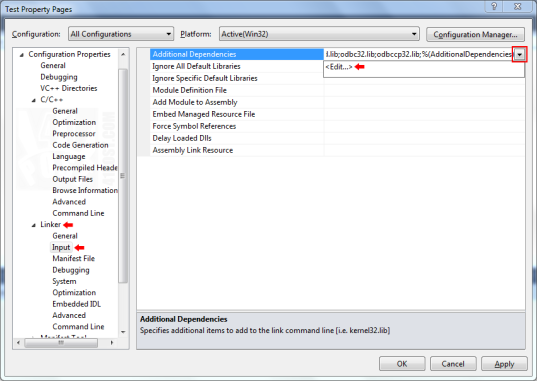The image size is (537, 381).
Task: Select General under C/C++
Action: pyautogui.click(x=65, y=111)
